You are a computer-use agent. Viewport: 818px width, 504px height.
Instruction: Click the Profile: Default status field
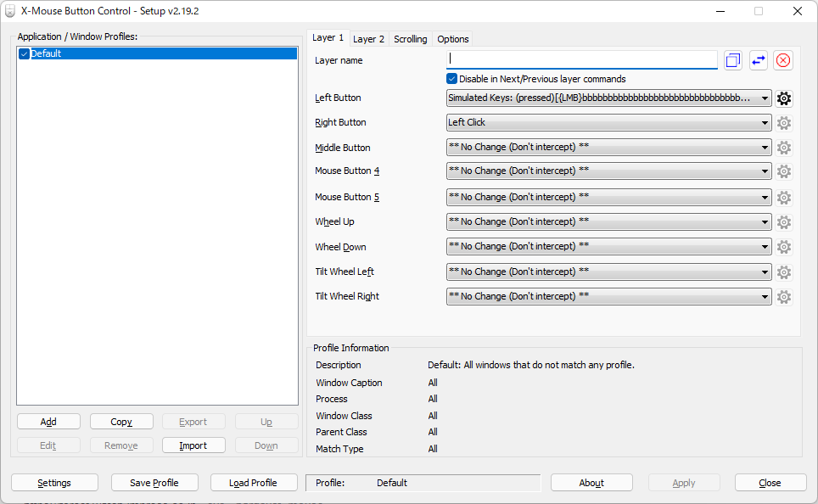click(x=423, y=483)
